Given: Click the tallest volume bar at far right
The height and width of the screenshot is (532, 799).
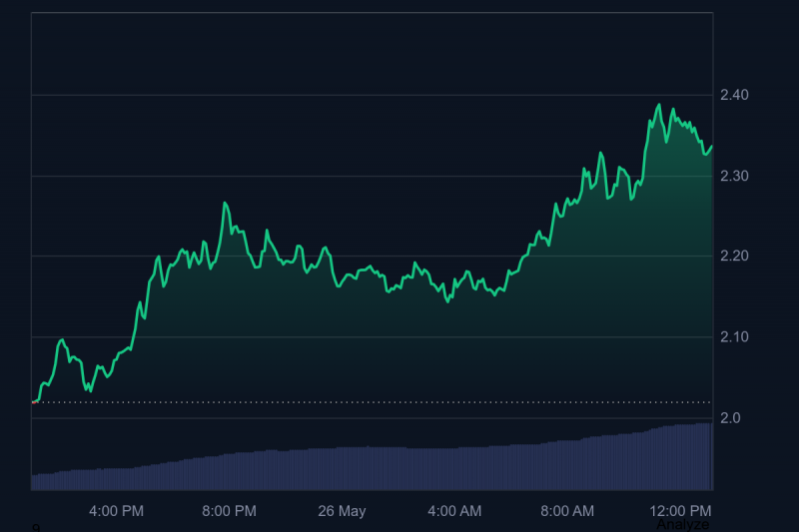Looking at the screenshot, I should pos(711,456).
